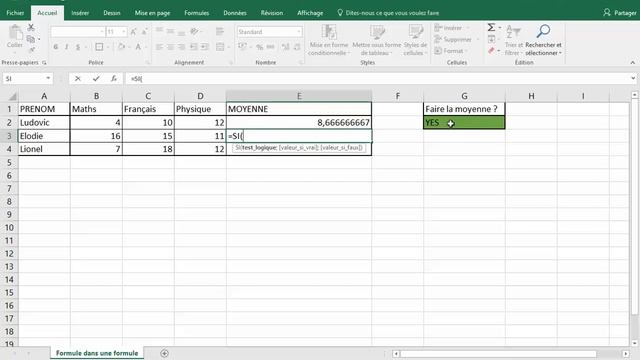Viewport: 640px width, 360px height.
Task: Open the Fichier tab
Action: tap(15, 13)
